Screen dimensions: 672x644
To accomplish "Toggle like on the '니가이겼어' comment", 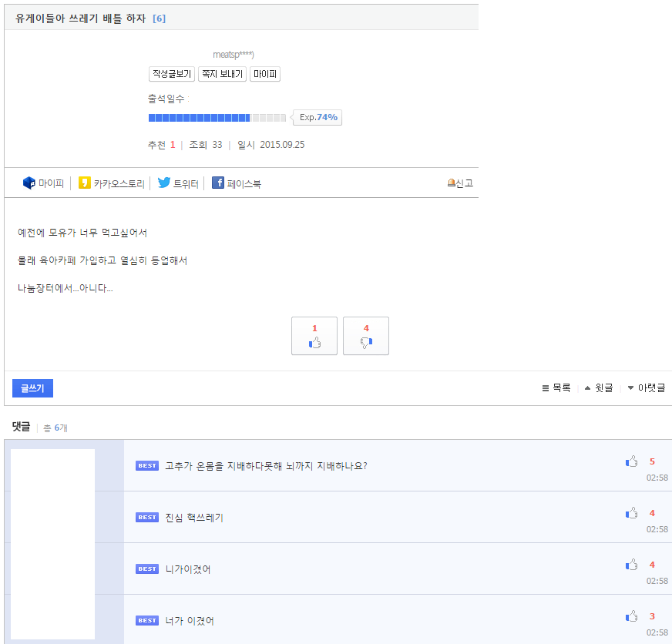I will pyautogui.click(x=631, y=564).
